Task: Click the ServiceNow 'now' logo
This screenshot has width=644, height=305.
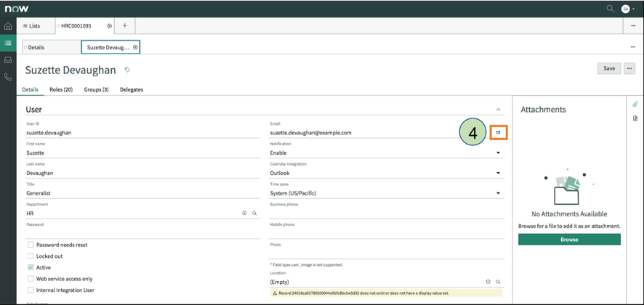Action: click(x=17, y=9)
